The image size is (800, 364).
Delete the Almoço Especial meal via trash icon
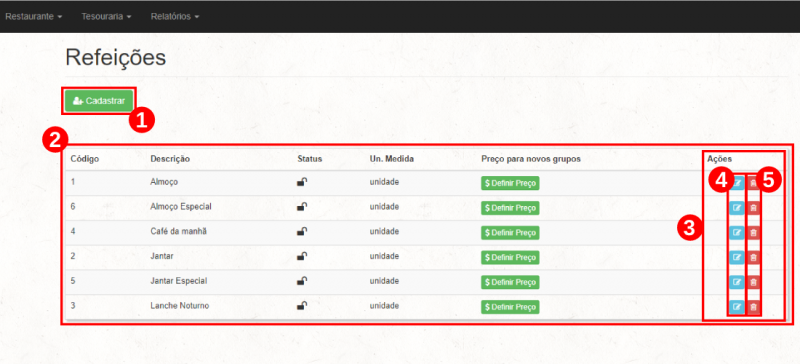click(x=754, y=207)
